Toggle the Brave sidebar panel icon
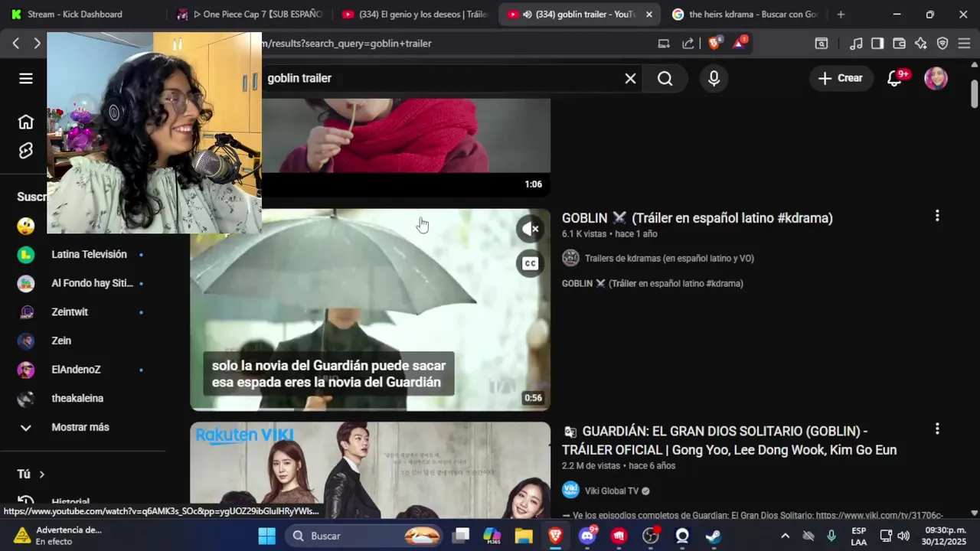This screenshot has height=551, width=980. click(x=877, y=44)
